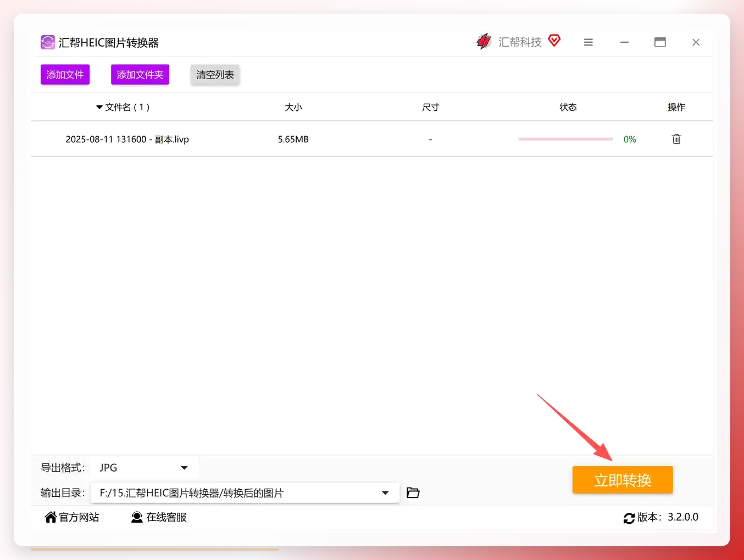Click the 添加文件 button
744x560 pixels.
coord(65,75)
